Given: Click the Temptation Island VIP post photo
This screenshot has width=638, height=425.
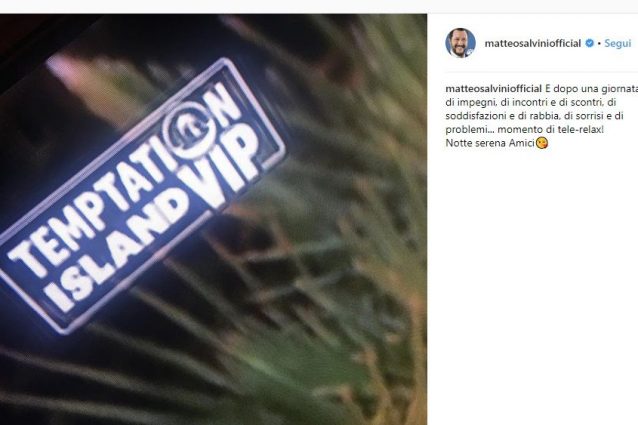Looking at the screenshot, I should (213, 220).
